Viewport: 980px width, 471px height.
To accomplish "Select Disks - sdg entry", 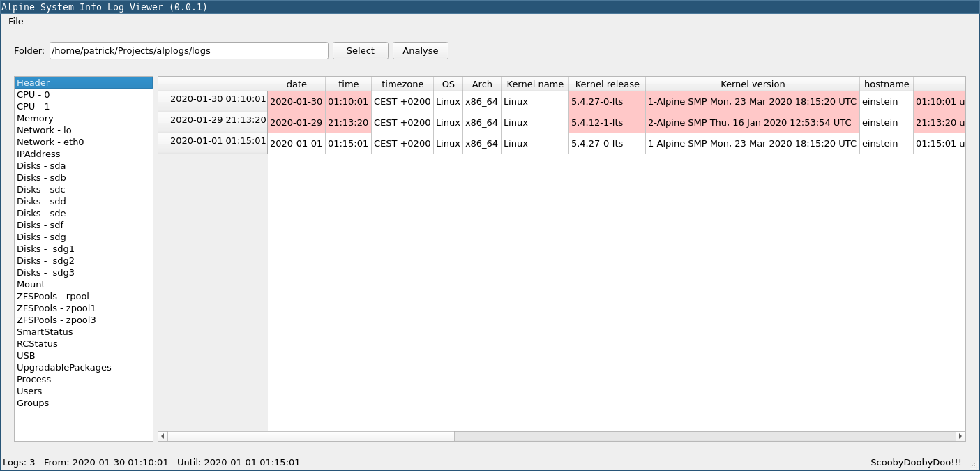I will click(84, 237).
